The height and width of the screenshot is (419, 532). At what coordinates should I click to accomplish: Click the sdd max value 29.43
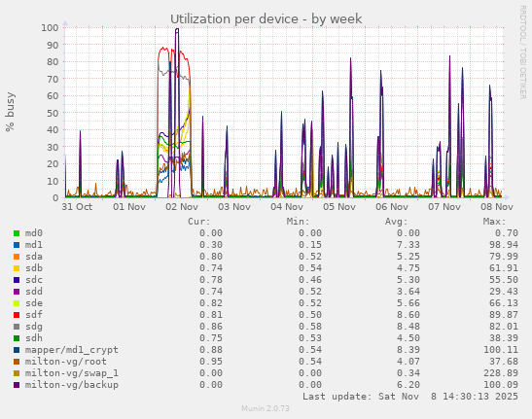[504, 292]
